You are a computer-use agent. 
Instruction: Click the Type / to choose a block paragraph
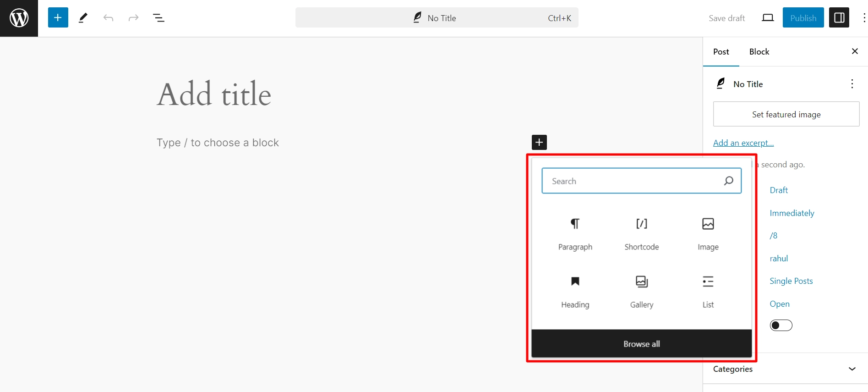218,143
